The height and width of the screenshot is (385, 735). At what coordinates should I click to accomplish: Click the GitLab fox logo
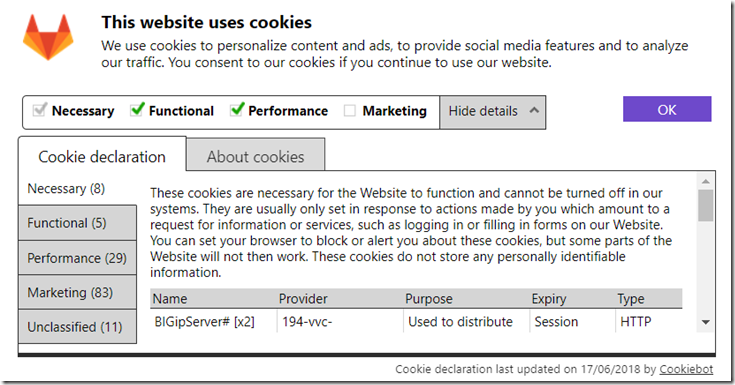pyautogui.click(x=48, y=38)
